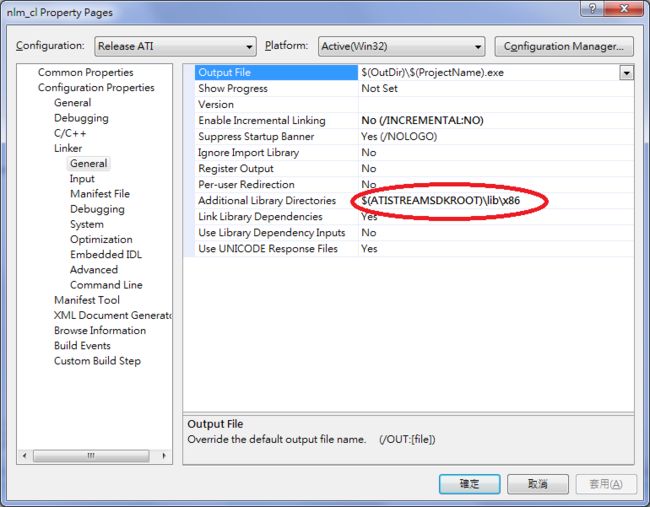This screenshot has width=650, height=507.
Task: Select General under Configuration Properties
Action: 73,102
